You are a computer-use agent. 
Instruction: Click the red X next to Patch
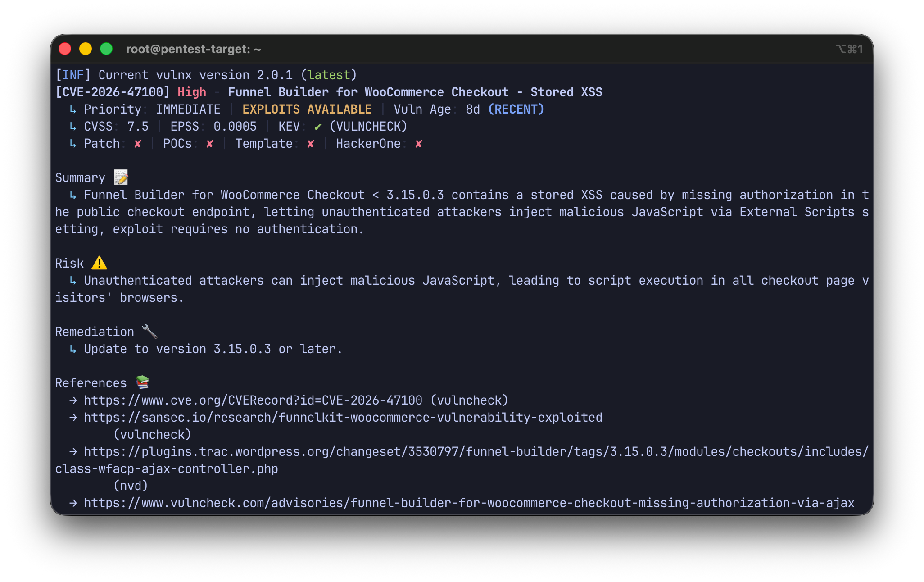(x=138, y=144)
